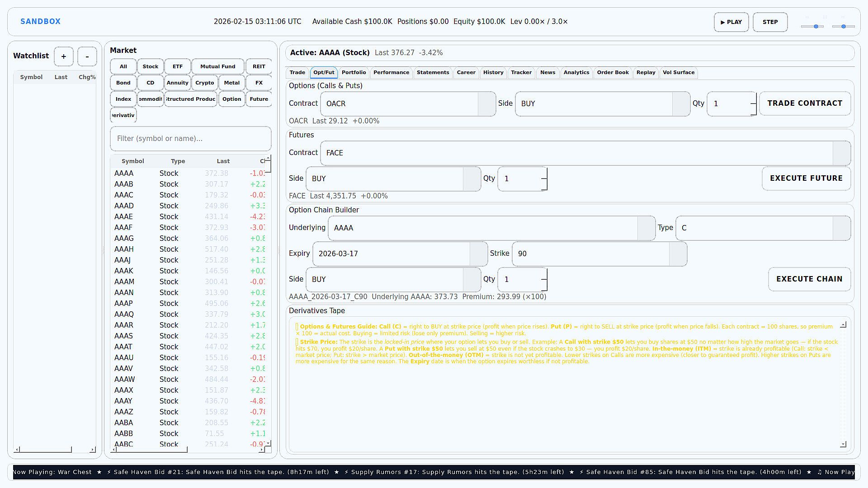Click the STEP button
Screen dimensions: 868x488
pos(770,22)
